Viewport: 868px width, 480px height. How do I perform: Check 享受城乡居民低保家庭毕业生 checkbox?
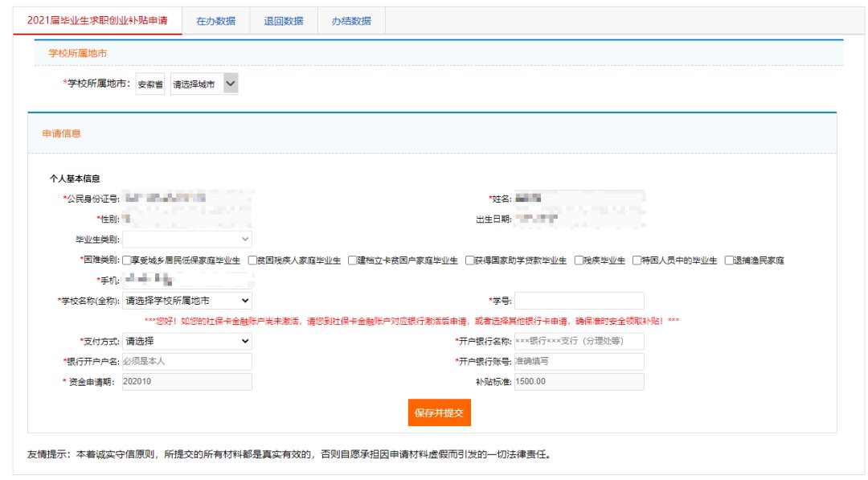point(127,261)
